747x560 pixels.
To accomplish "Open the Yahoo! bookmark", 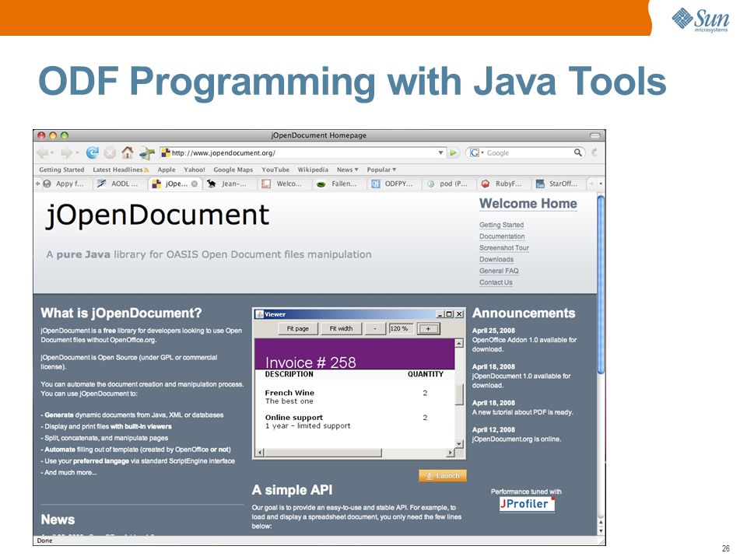I will tap(195, 170).
